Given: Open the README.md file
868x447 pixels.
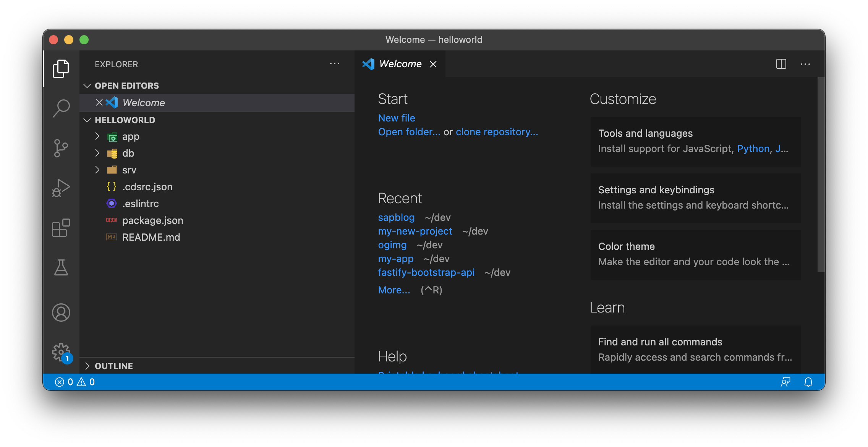Looking at the screenshot, I should click(x=217, y=237).
